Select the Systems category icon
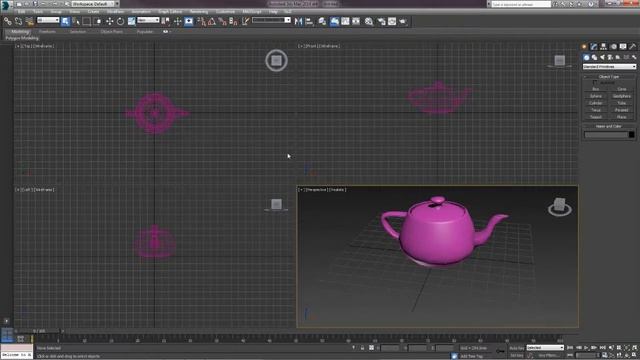 [x=633, y=58]
